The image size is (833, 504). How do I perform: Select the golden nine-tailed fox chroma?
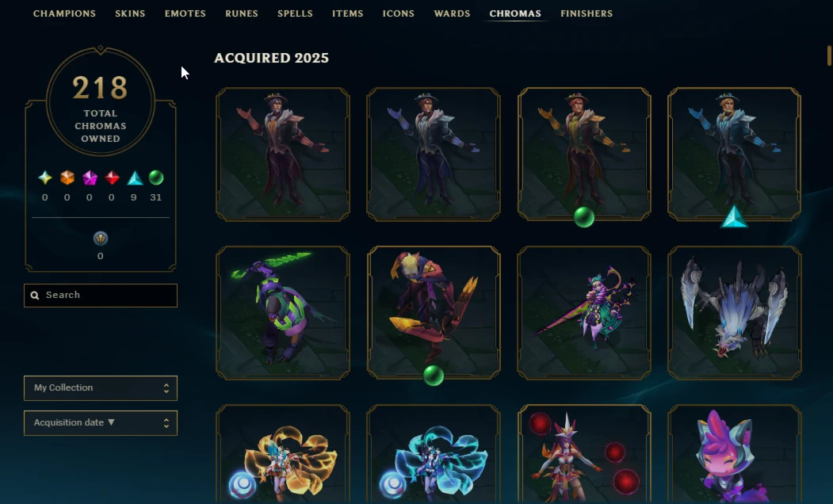click(283, 454)
